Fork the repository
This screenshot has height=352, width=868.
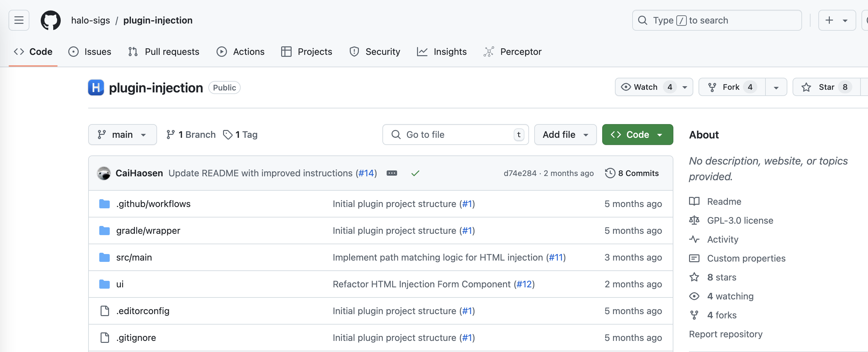[x=732, y=87]
